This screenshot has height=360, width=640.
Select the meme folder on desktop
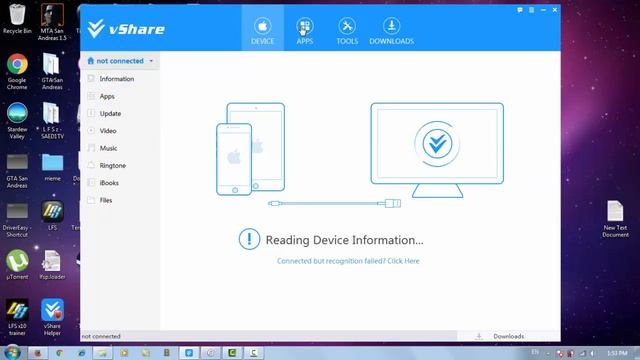coord(52,167)
